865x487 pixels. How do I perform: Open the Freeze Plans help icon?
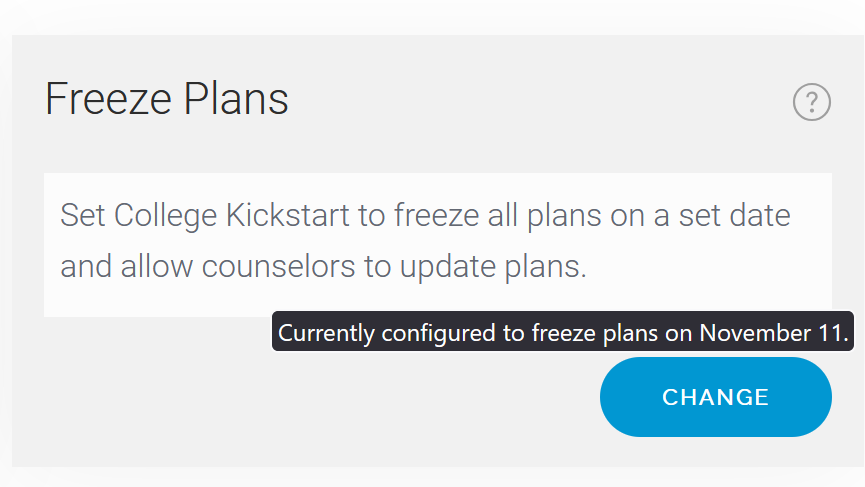(811, 102)
